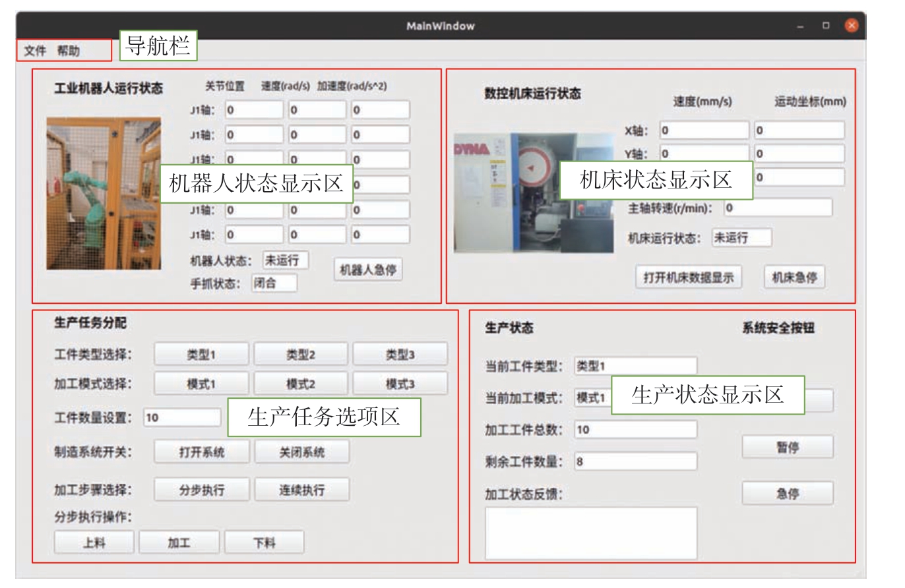Click the 工业机器人运行状态 heading
Screen dimensions: 905x588
click(108, 88)
